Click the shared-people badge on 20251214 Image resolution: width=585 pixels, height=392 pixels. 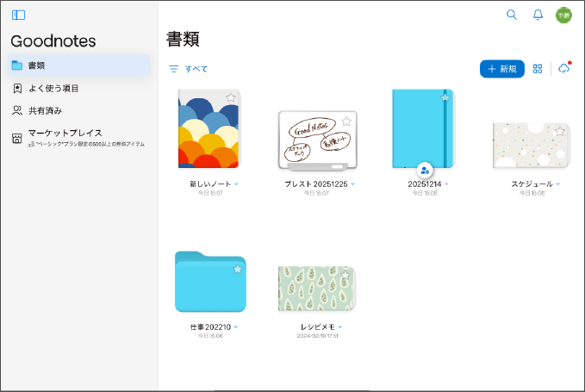[425, 171]
